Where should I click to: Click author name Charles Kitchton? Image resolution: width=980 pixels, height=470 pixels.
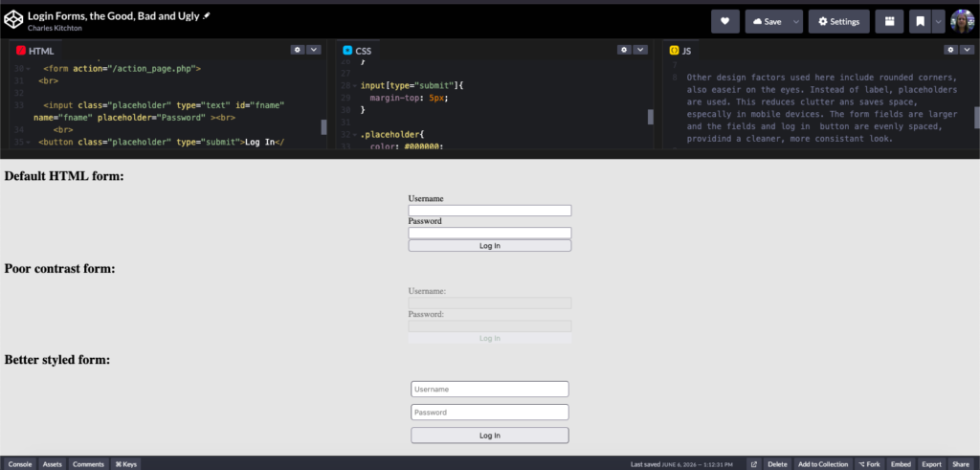[55, 28]
